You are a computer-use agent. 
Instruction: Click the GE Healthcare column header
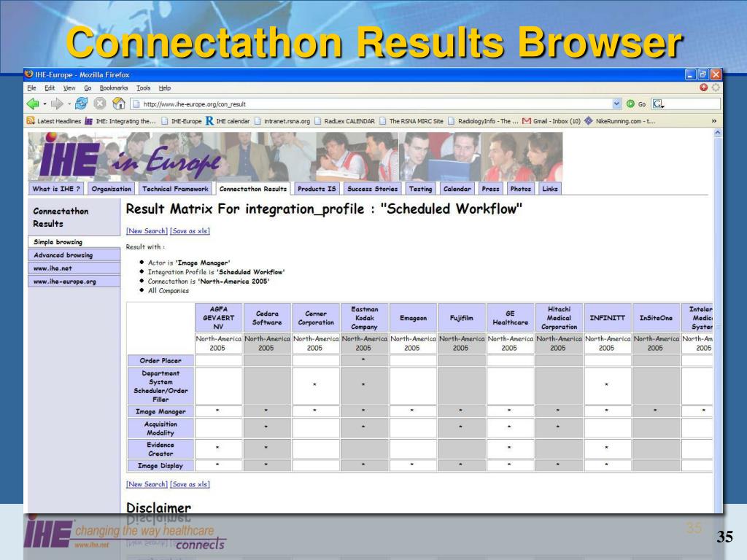510,318
